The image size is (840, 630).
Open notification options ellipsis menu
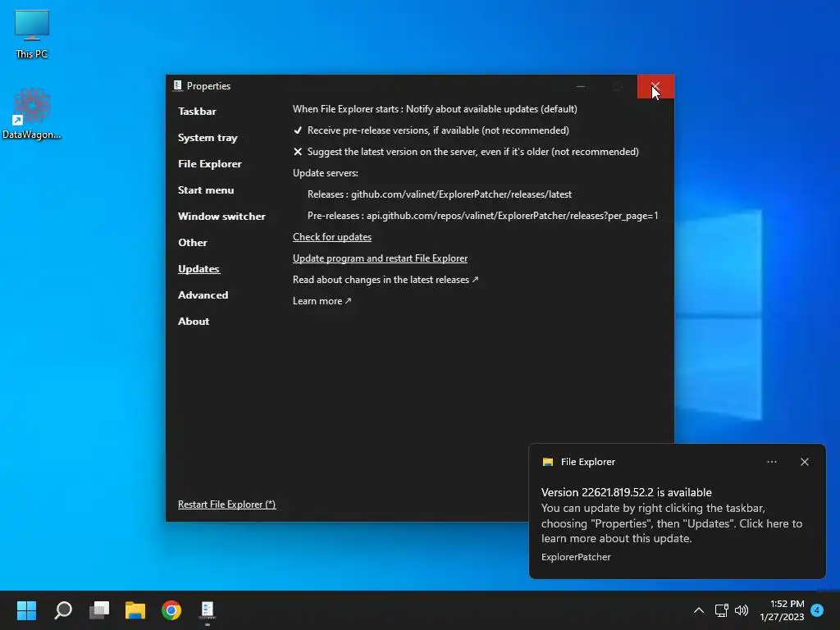click(x=771, y=462)
